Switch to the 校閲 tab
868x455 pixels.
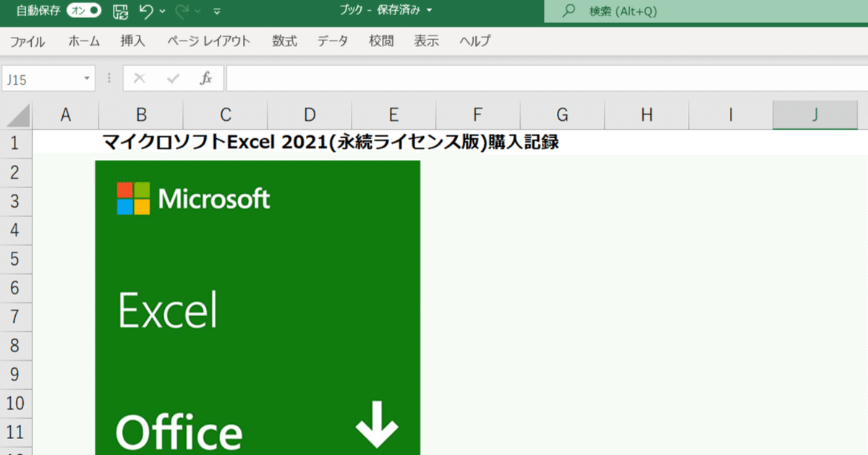[381, 41]
